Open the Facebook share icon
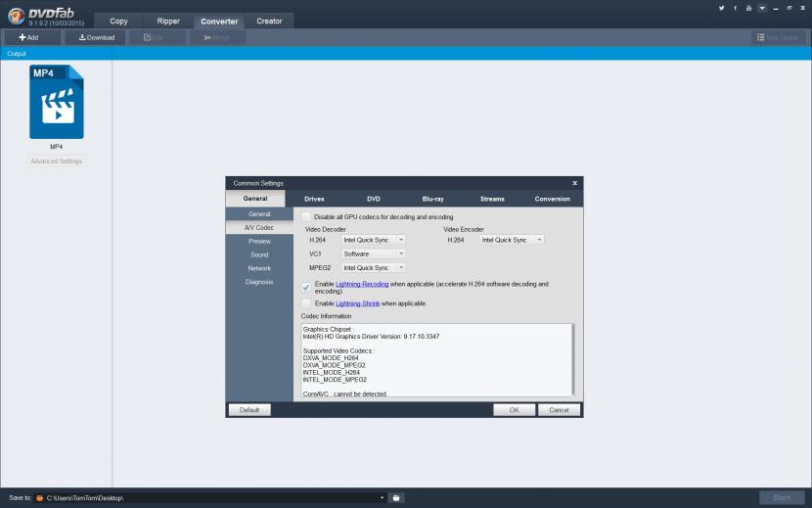812x508 pixels. click(x=735, y=8)
